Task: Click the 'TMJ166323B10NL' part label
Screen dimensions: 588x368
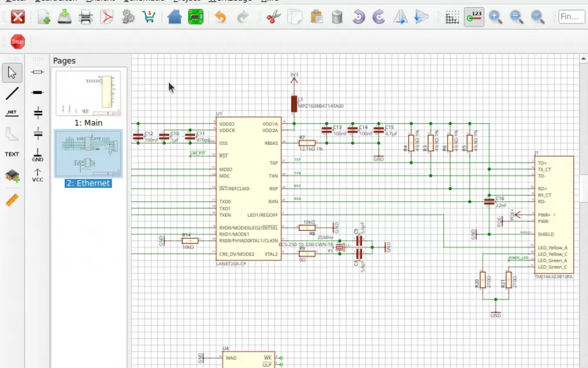Action: [553, 277]
